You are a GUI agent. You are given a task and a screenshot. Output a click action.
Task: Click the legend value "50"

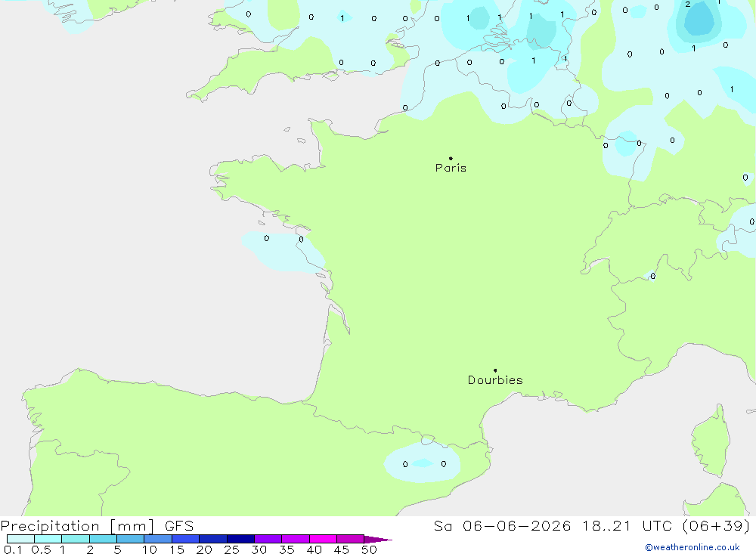click(x=370, y=549)
